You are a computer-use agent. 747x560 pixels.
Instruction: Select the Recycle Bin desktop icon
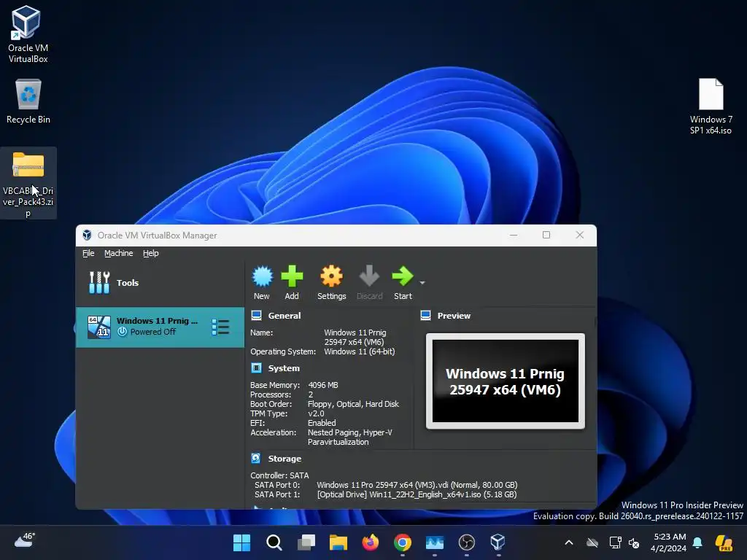28,102
